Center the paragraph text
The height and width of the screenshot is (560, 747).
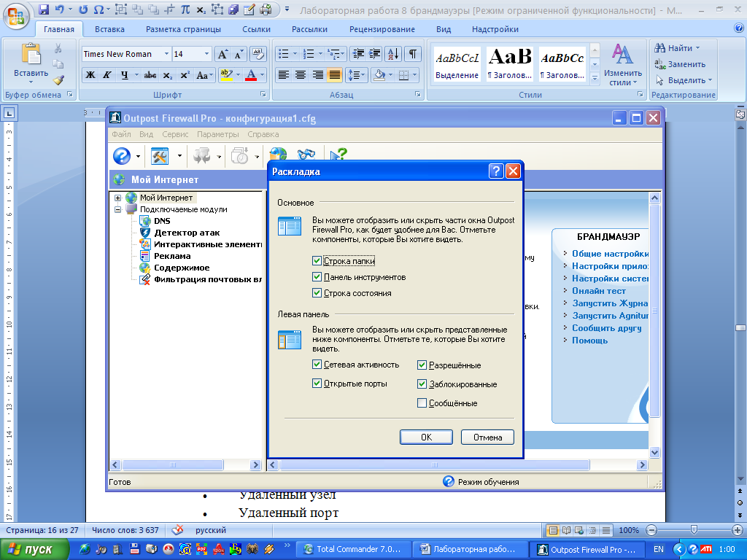click(x=300, y=75)
